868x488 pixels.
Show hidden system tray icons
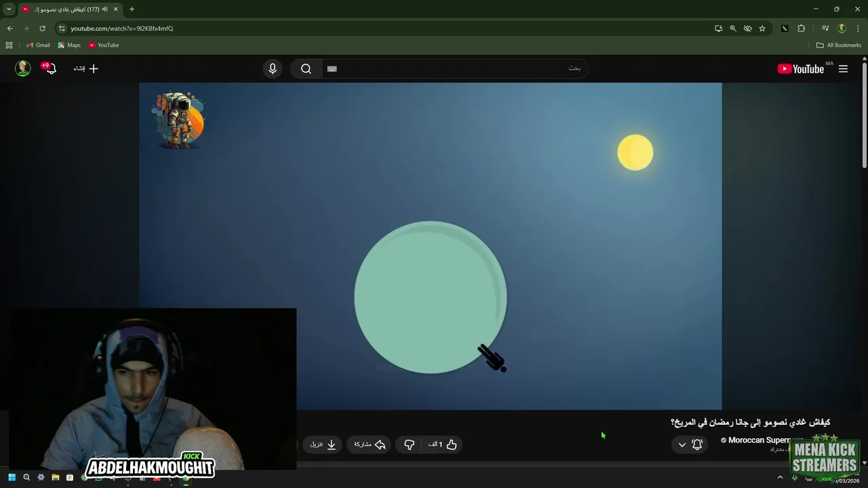pos(780,478)
